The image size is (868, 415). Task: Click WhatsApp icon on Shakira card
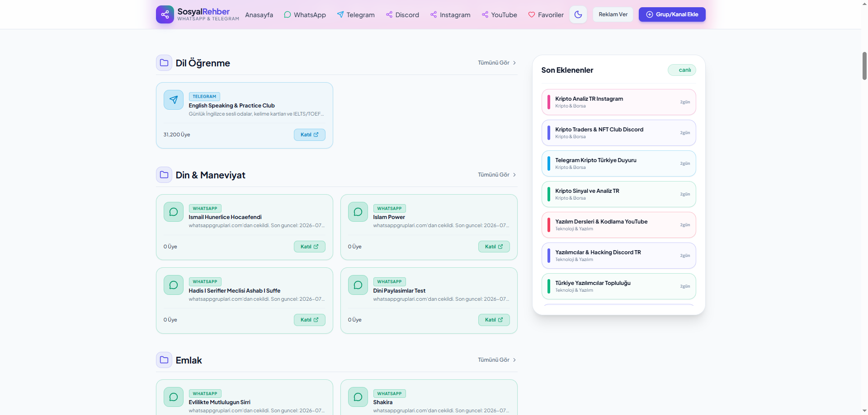(358, 397)
